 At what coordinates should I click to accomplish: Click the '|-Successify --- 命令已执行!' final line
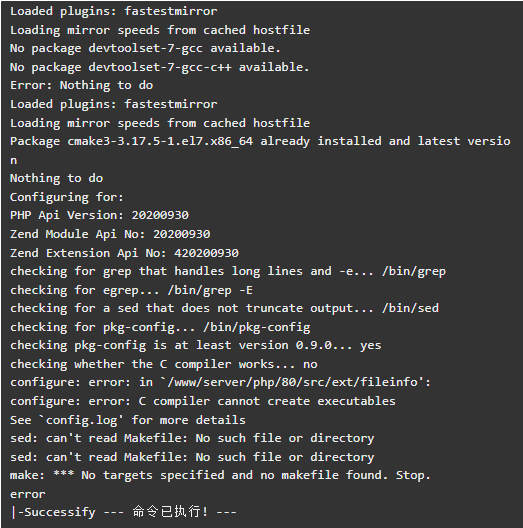[124, 513]
